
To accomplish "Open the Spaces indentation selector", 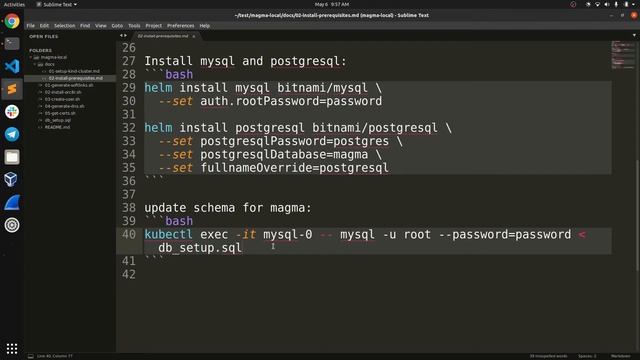I will pyautogui.click(x=587, y=356).
